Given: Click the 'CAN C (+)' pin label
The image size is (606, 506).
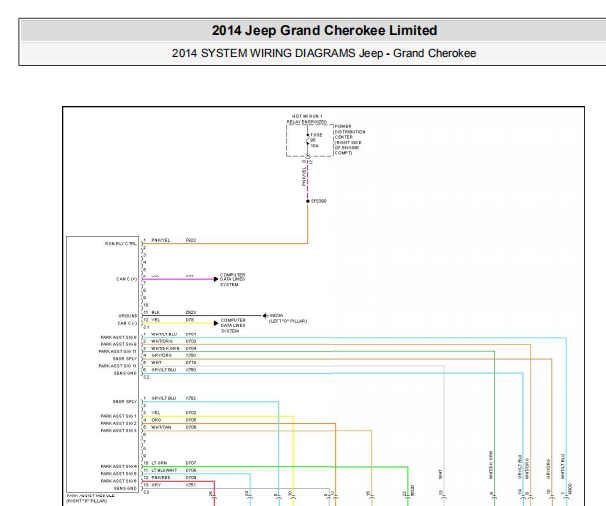Looking at the screenshot, I should [x=126, y=279].
